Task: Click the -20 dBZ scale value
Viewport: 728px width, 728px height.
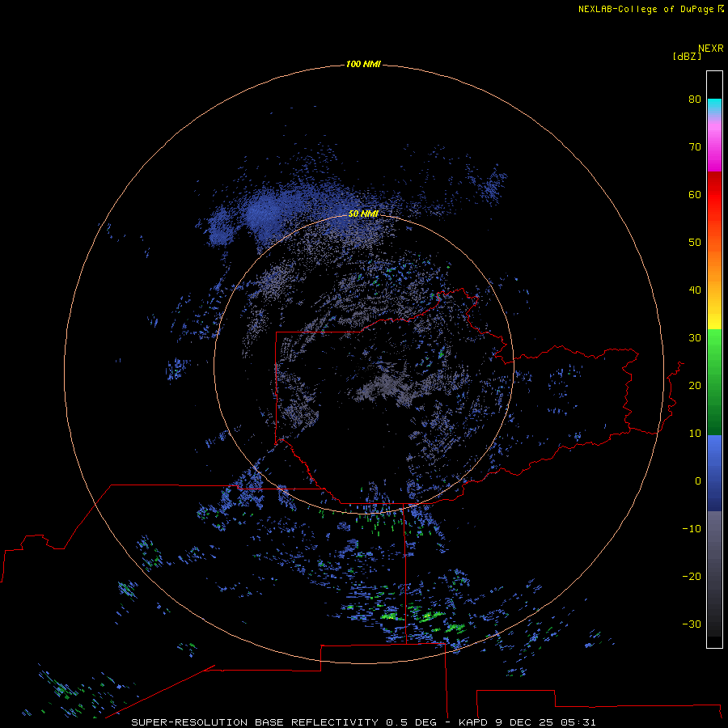Action: (692, 576)
